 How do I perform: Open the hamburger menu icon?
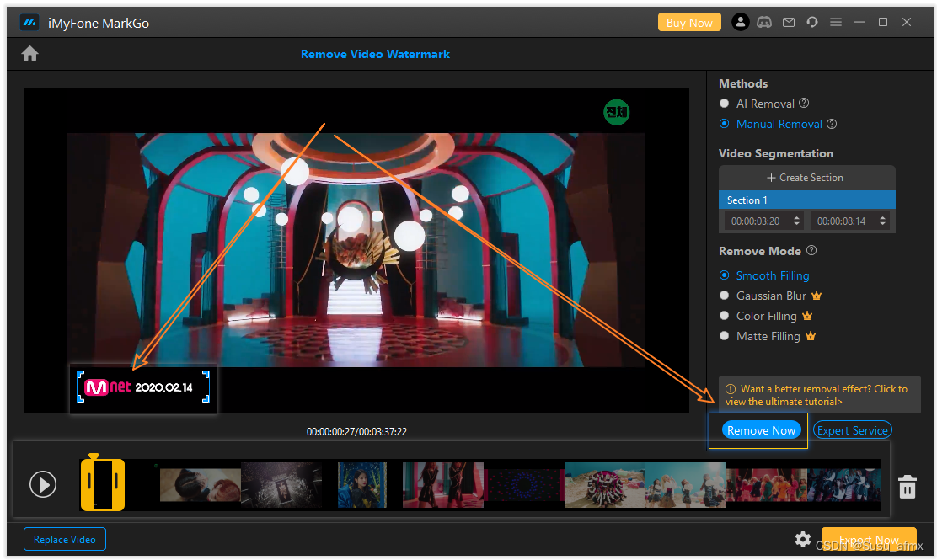835,22
